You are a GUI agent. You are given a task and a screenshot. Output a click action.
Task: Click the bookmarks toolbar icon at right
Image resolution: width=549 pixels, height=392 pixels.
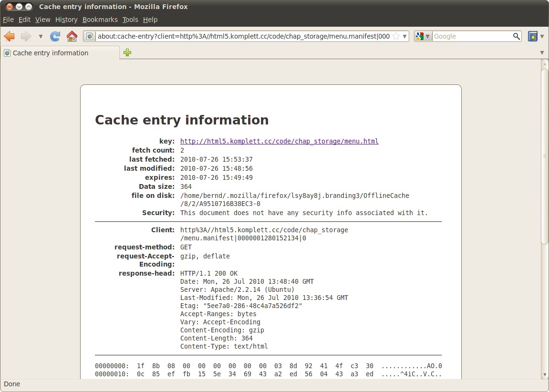click(533, 36)
